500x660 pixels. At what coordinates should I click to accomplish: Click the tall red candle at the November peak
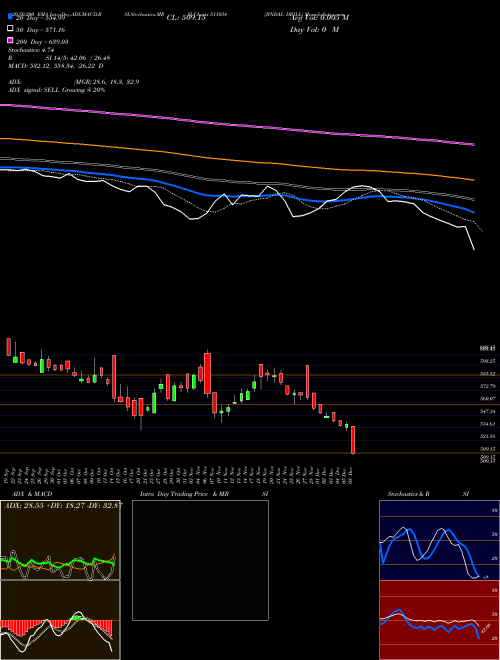tap(207, 374)
